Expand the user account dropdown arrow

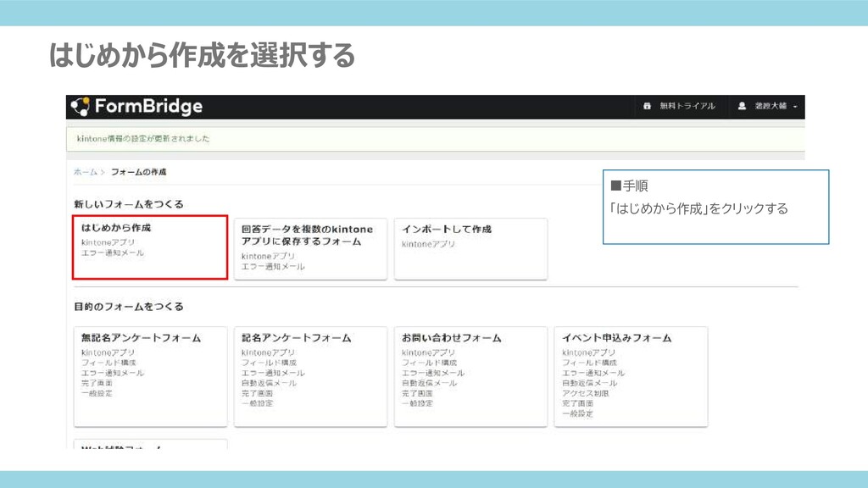[795, 106]
